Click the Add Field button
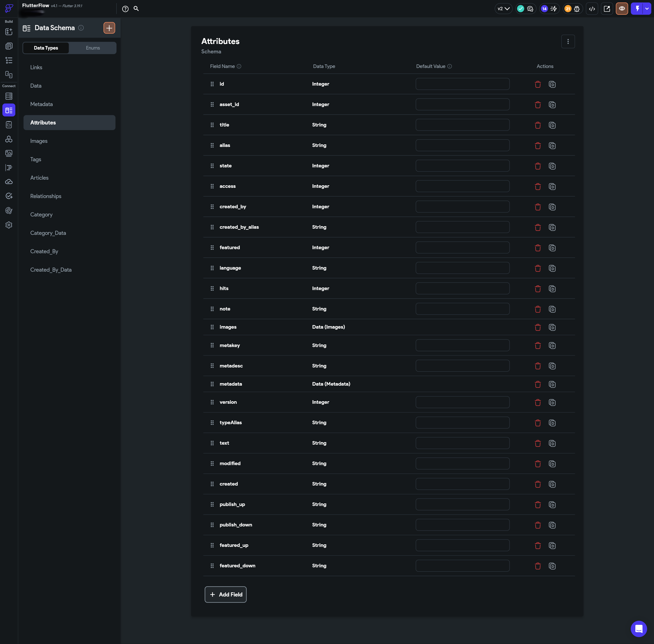654x644 pixels. pos(226,594)
